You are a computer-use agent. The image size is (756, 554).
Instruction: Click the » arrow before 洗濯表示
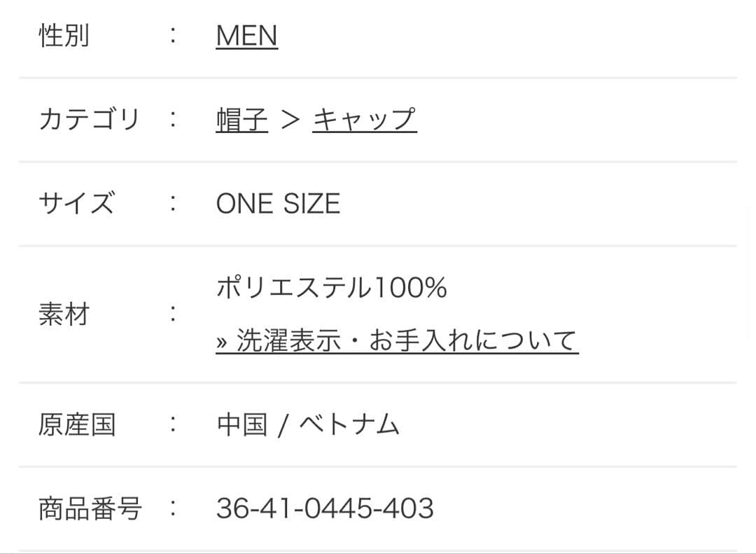[x=223, y=342]
